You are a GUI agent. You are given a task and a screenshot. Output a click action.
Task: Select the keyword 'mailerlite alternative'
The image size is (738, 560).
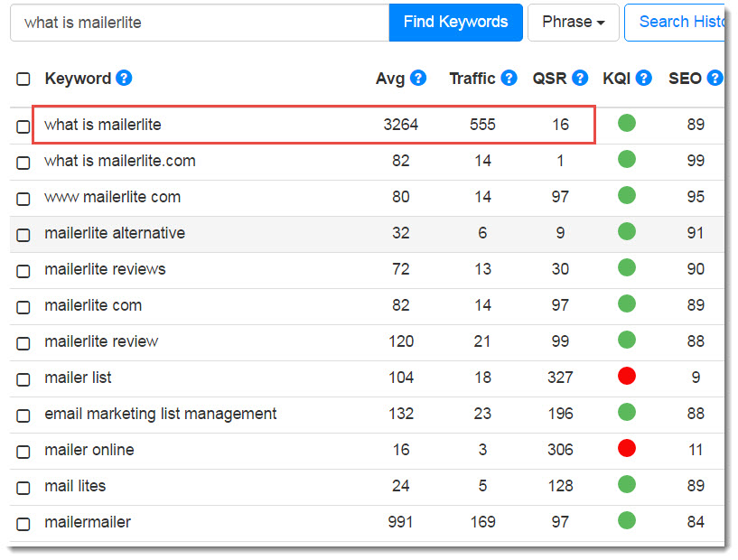tap(115, 233)
